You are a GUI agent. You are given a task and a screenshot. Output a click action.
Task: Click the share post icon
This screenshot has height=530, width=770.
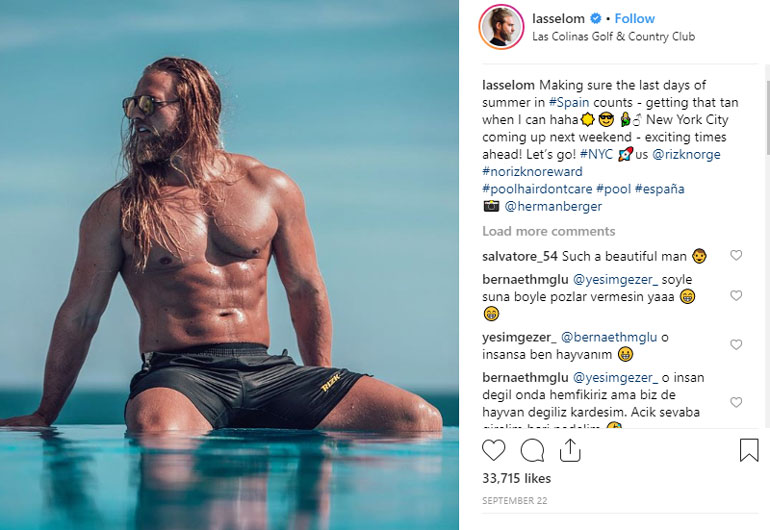(x=570, y=450)
